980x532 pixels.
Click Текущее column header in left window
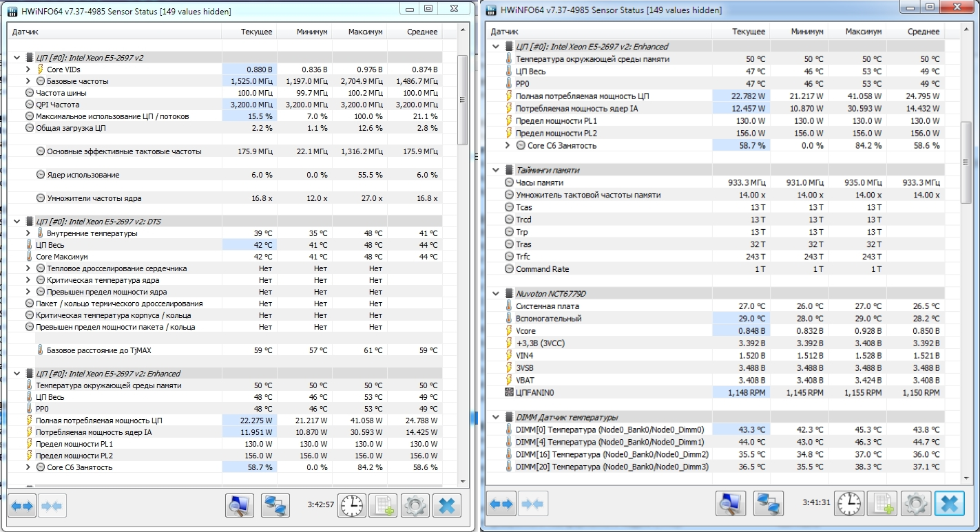(249, 32)
